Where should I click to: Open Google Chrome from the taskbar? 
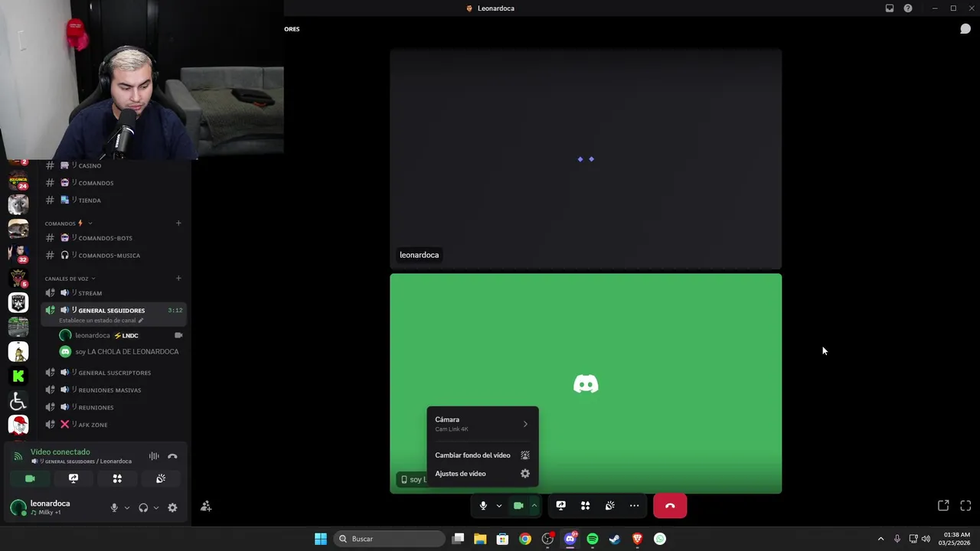pos(524,539)
